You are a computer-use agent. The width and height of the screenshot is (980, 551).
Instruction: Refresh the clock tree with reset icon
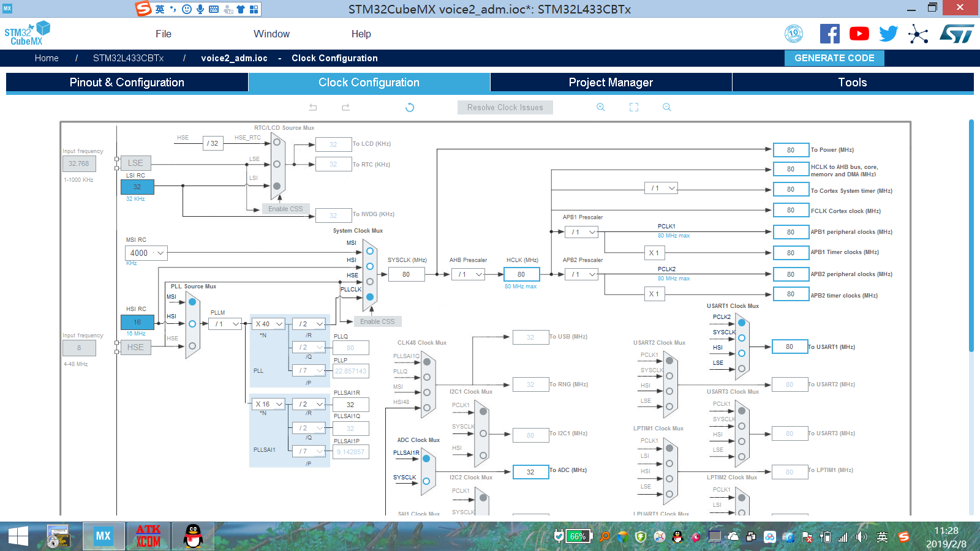410,107
